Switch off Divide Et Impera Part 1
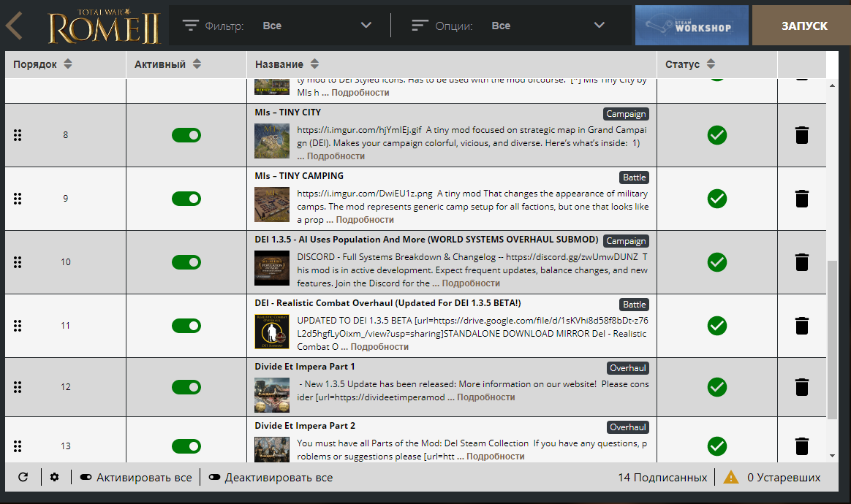Viewport: 851px width, 504px height. (186, 387)
